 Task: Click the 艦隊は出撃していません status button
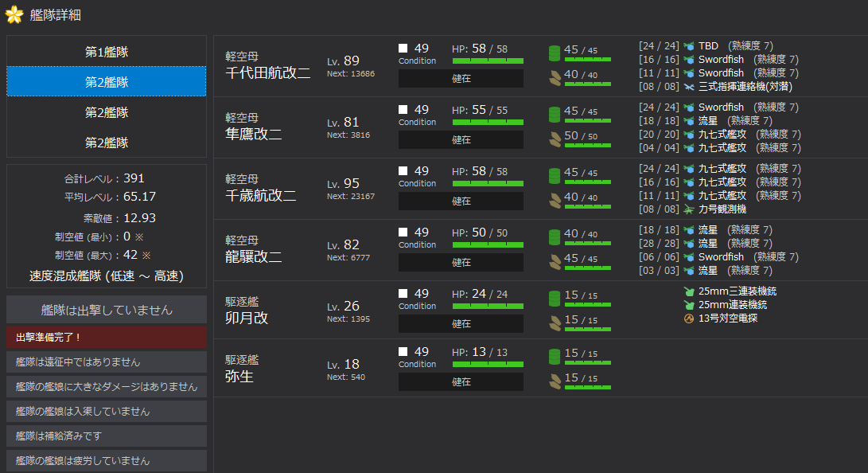pyautogui.click(x=107, y=310)
